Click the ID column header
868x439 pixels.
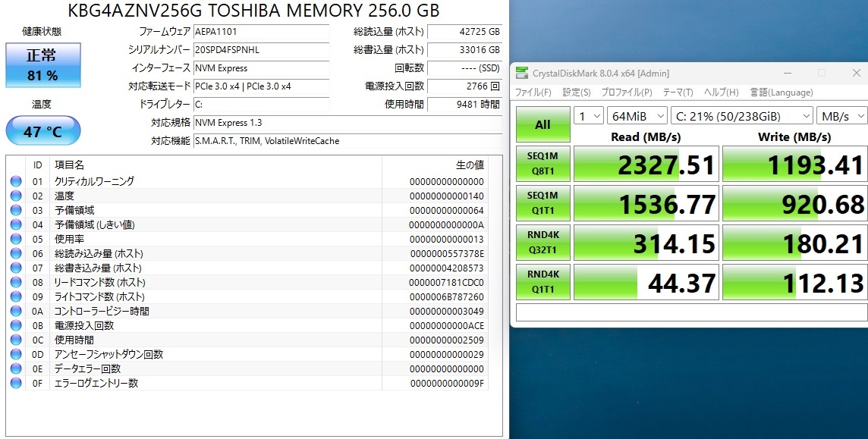[38, 165]
